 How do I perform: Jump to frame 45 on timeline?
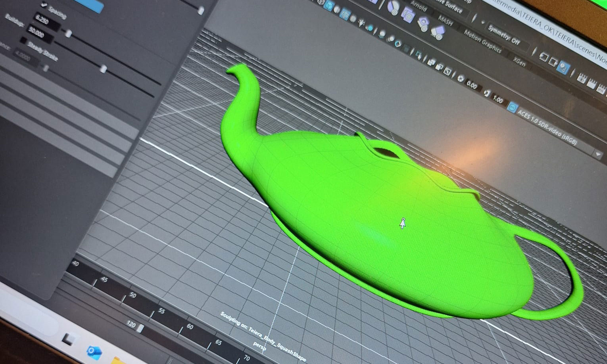tap(104, 280)
